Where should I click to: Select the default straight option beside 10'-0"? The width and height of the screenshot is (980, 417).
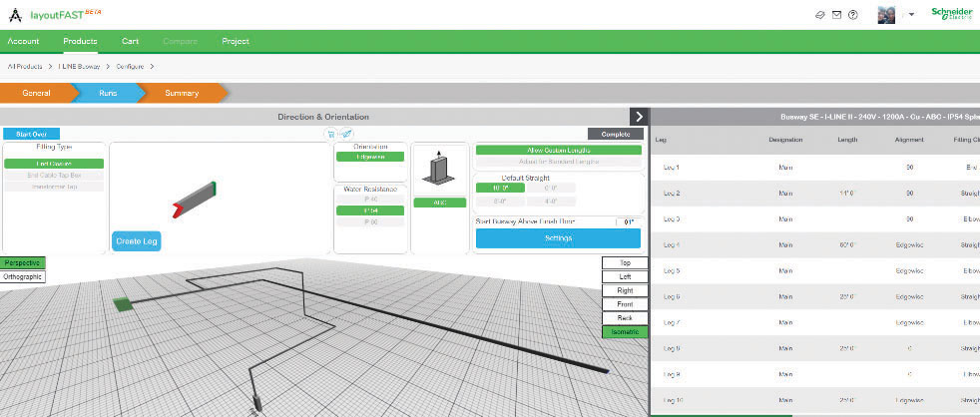click(x=551, y=188)
